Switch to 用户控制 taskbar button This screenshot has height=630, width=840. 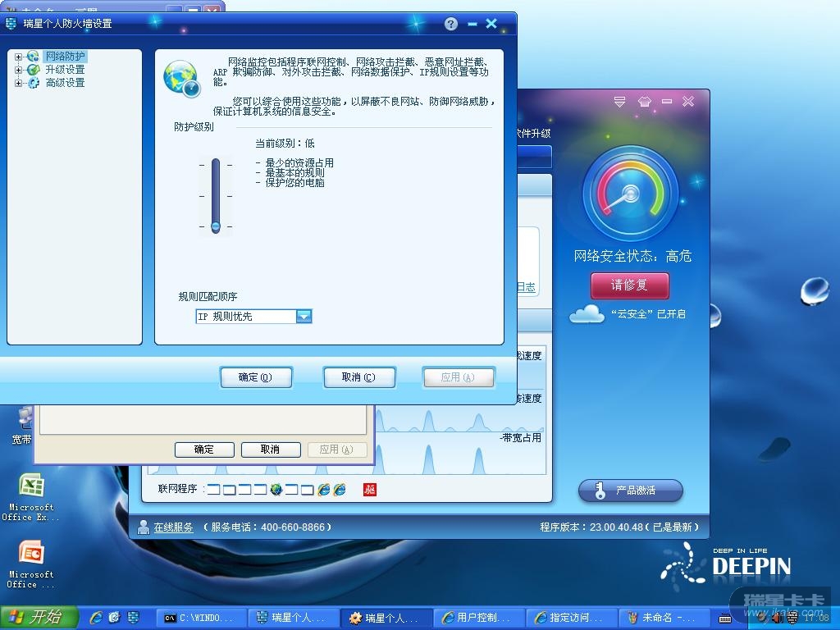click(480, 618)
